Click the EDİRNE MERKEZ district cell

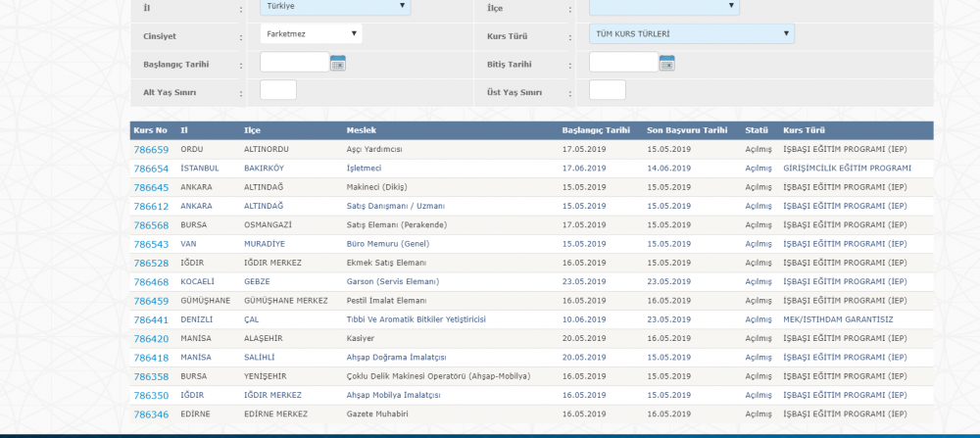[x=275, y=414]
